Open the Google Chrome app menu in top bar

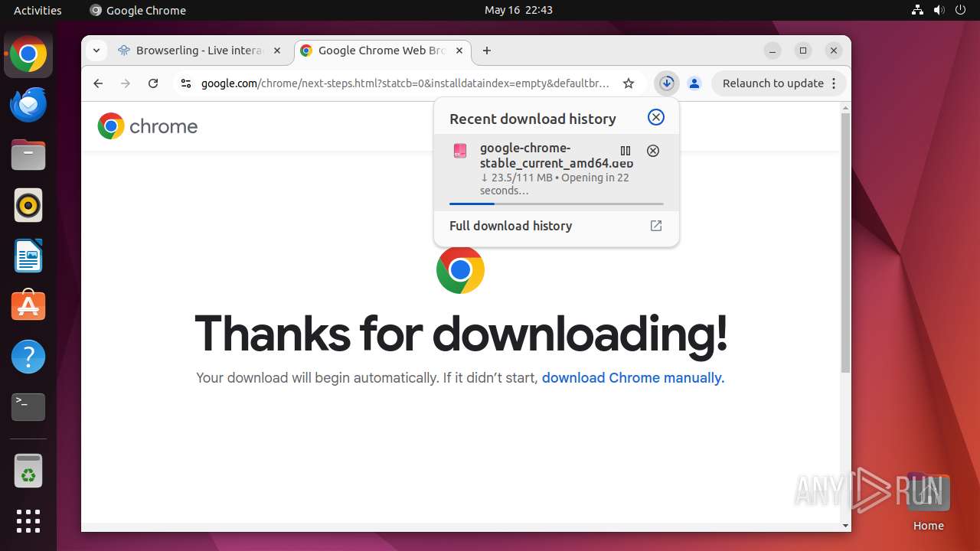(x=138, y=10)
